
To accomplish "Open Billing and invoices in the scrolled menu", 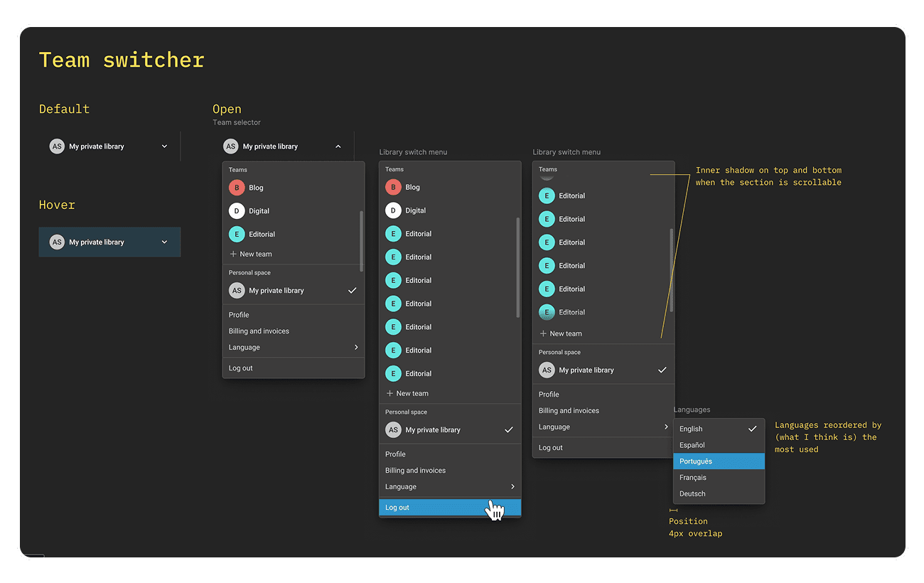I will (x=603, y=411).
